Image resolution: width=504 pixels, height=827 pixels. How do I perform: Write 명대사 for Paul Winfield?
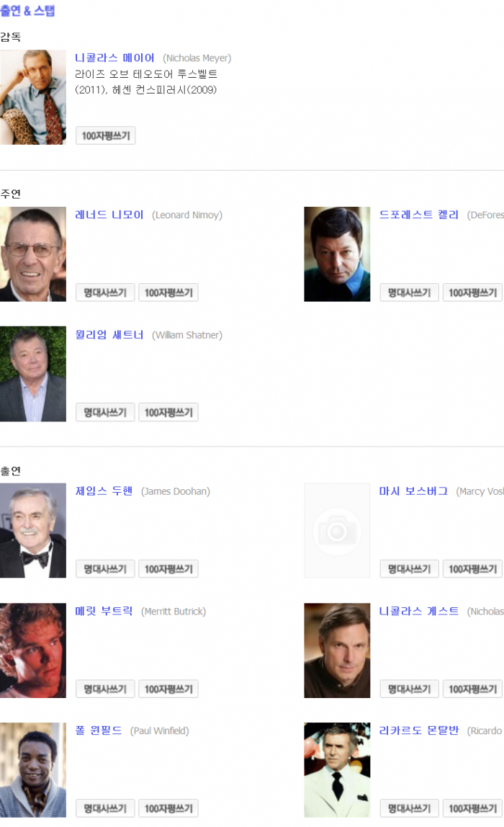(x=105, y=808)
